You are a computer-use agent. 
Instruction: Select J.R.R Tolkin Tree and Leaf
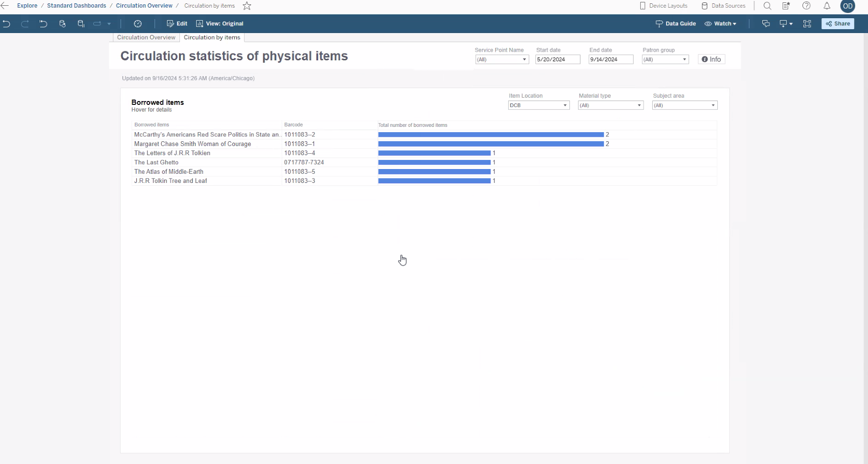(170, 181)
